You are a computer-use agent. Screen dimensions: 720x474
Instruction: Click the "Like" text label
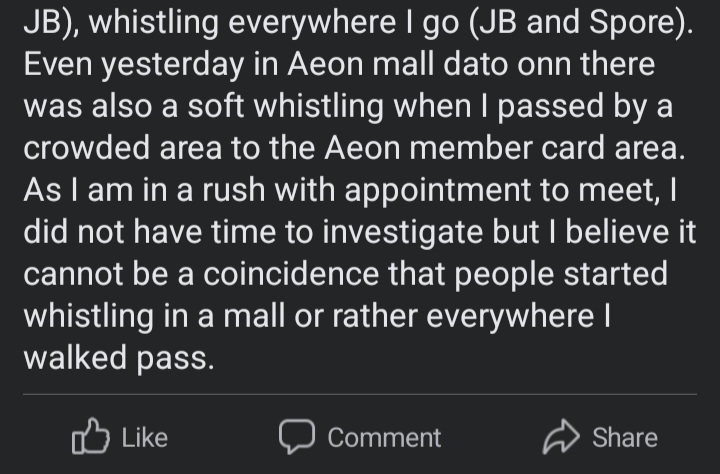(x=145, y=437)
